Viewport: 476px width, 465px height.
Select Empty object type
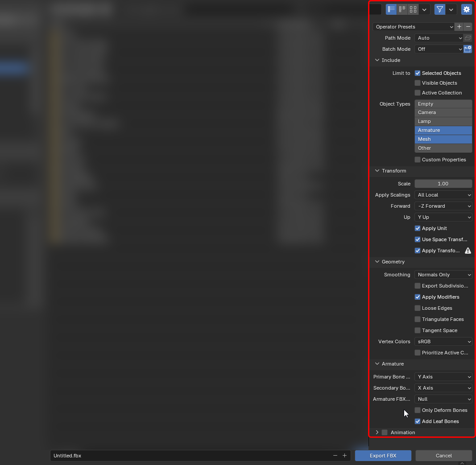tap(443, 104)
